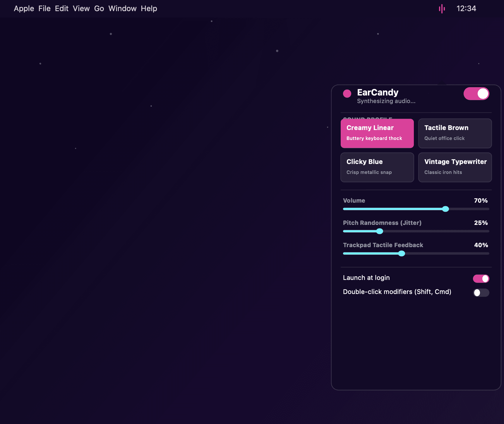The width and height of the screenshot is (504, 424).
Task: Select the Creamy Linear sound profile
Action: tap(377, 133)
